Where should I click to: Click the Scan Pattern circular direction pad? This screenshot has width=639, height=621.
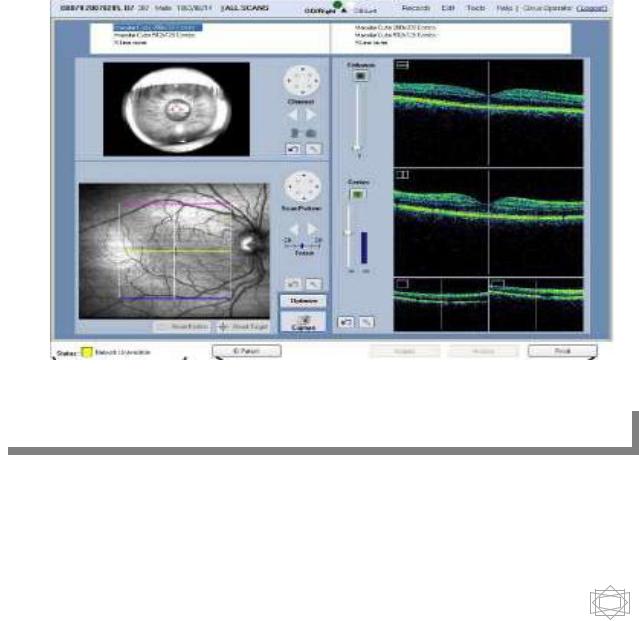click(x=302, y=187)
